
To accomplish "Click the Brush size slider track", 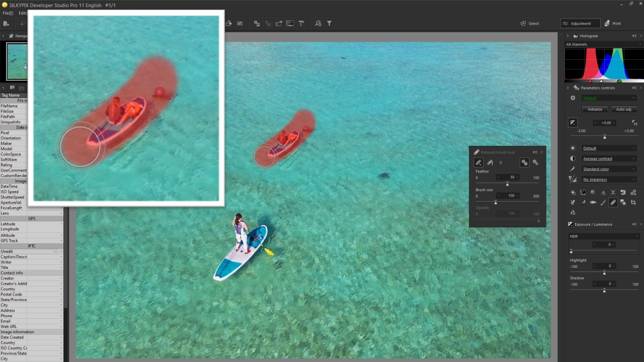I will click(507, 202).
